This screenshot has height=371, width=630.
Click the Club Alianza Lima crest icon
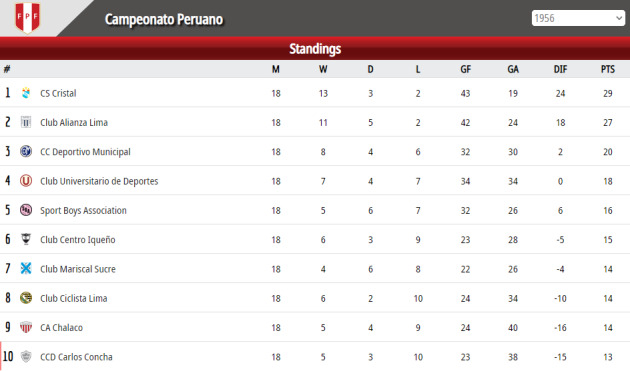(26, 122)
